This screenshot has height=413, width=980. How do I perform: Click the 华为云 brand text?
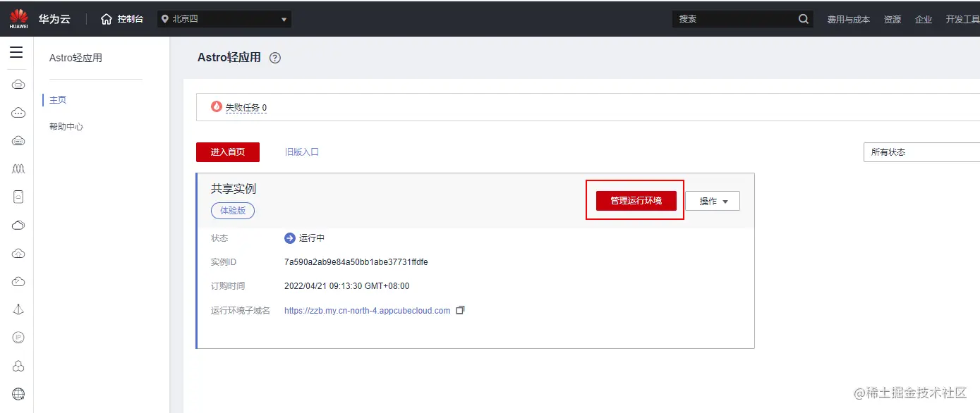point(55,19)
